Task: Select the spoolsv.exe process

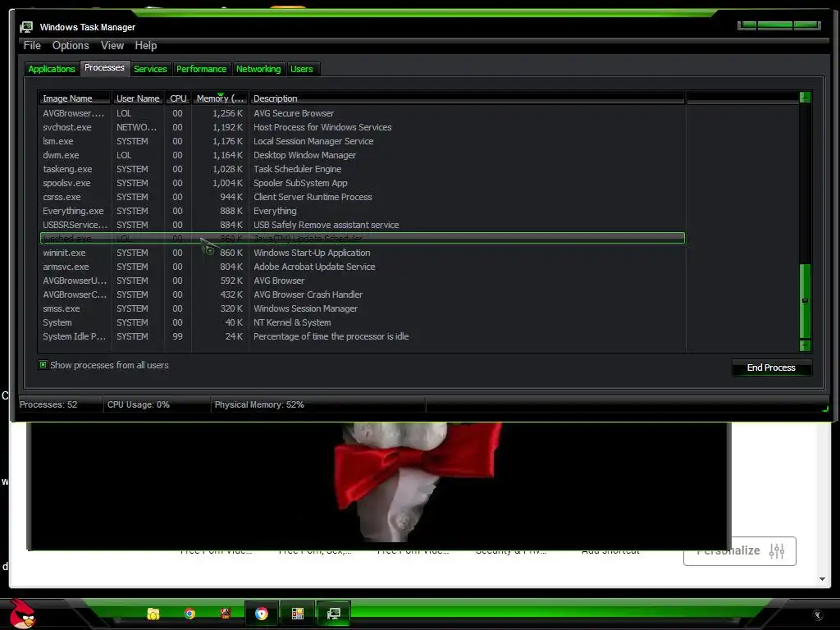Action: click(363, 183)
